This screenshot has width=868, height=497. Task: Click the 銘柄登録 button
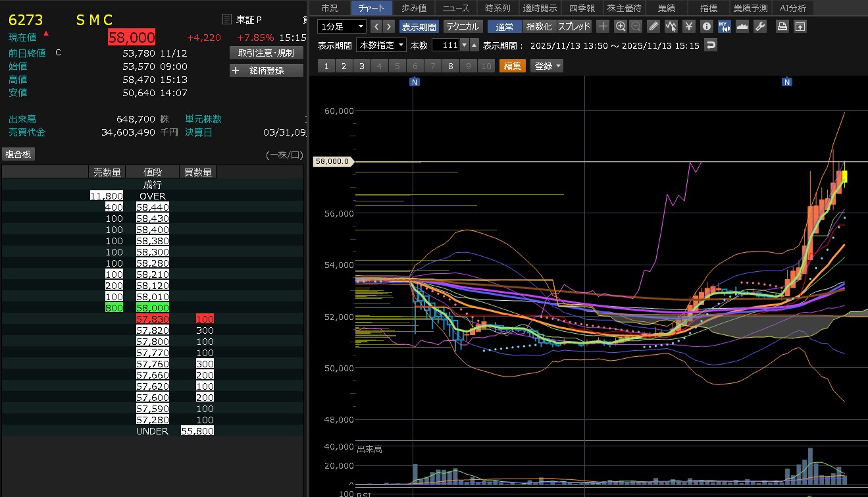pyautogui.click(x=266, y=70)
